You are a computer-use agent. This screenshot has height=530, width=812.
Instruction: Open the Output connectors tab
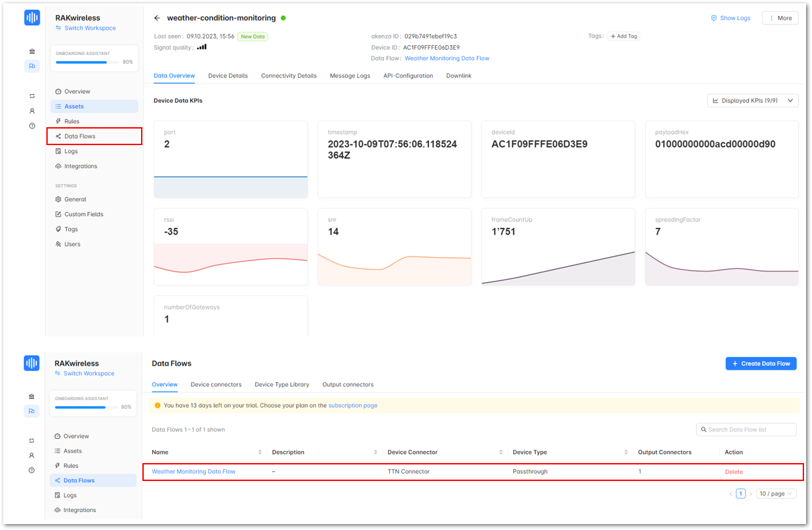click(348, 384)
